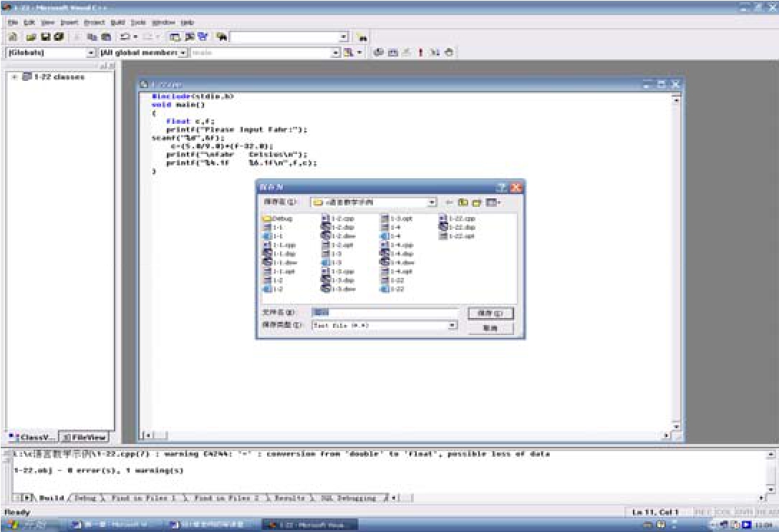Select the 1-1.cpp file in the dialog
779x532 pixels.
pyautogui.click(x=279, y=245)
